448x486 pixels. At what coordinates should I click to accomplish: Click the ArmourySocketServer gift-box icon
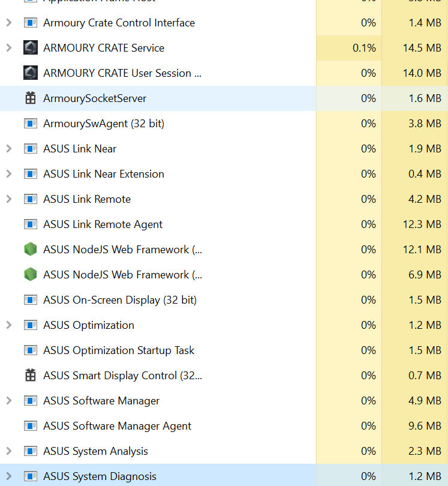(31, 98)
